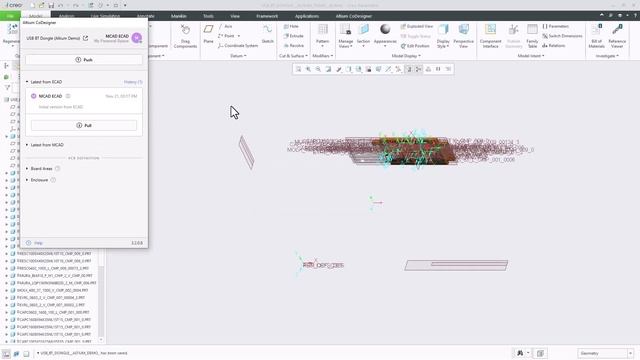This screenshot has width=640, height=360.
Task: Expand the Enclosure section
Action: [x=27, y=180]
